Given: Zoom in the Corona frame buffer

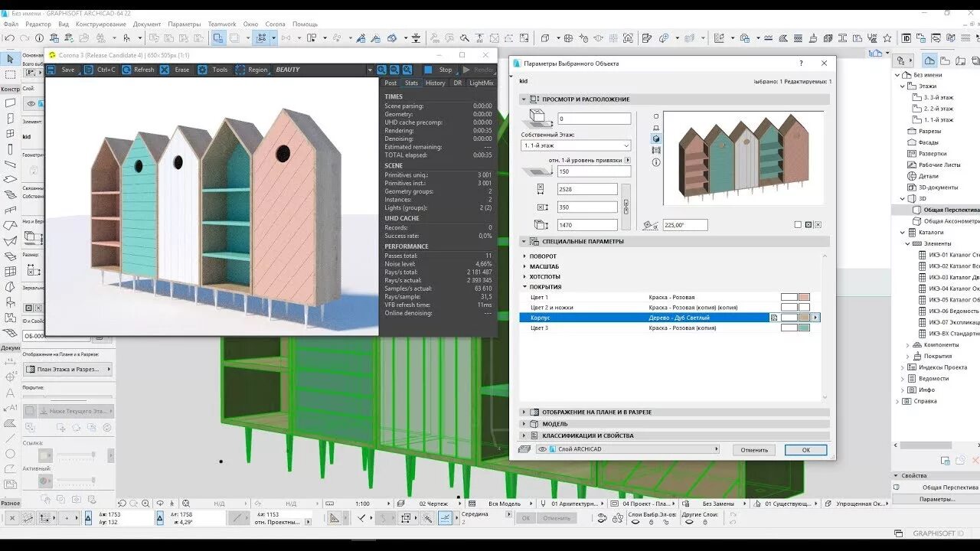Looking at the screenshot, I should (381, 70).
